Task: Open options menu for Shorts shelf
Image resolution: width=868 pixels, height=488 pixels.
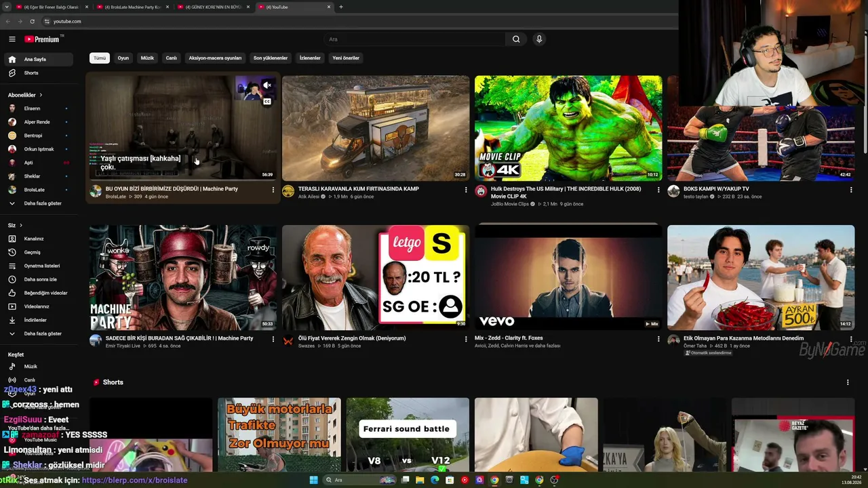Action: (x=848, y=382)
